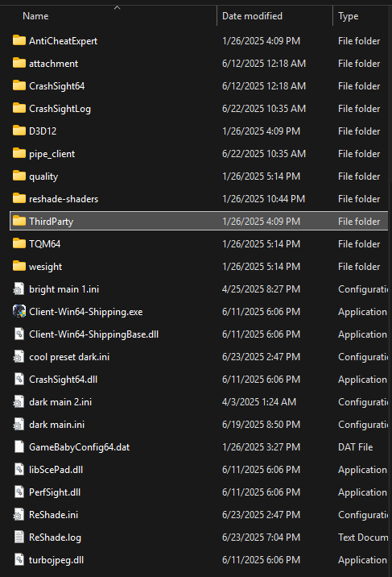Click the CrashSightLog folder icon
The image size is (392, 577).
19,108
